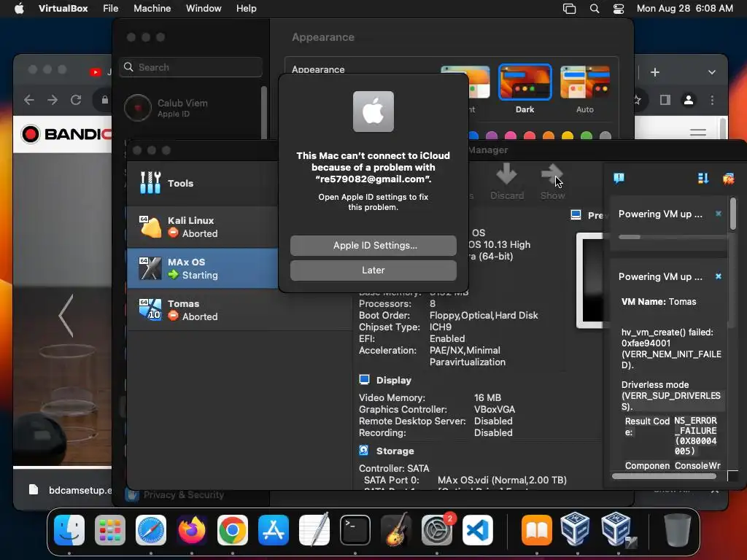Click the Display section header
The width and height of the screenshot is (747, 560).
pos(393,380)
